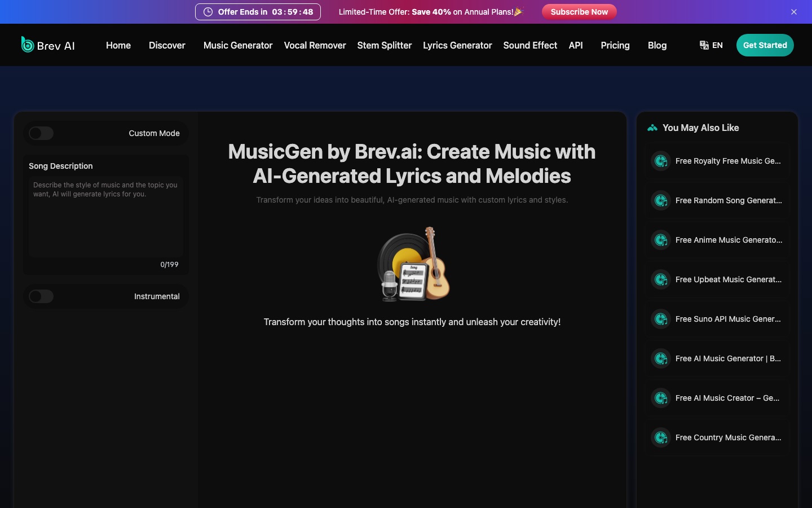This screenshot has height=508, width=812.
Task: Navigate to Lyrics Generator
Action: [457, 45]
